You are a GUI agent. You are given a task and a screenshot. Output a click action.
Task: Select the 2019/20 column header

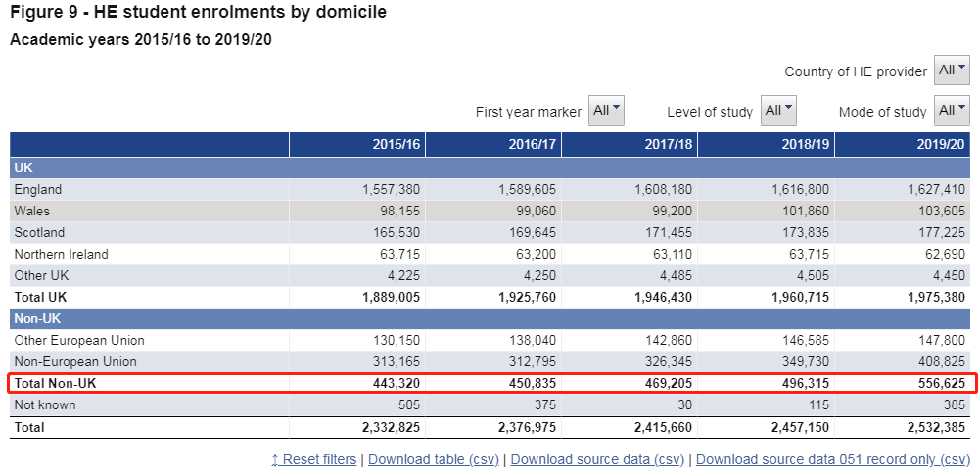[942, 144]
